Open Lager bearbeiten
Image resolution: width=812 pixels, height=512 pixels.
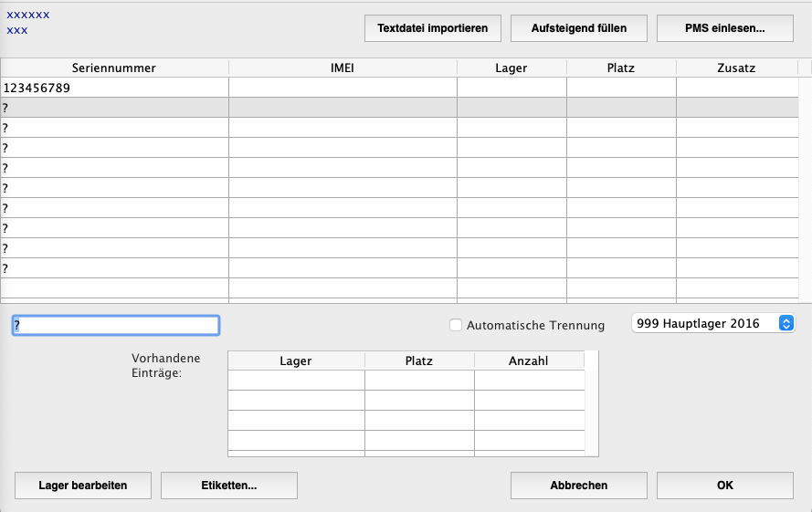tap(83, 486)
